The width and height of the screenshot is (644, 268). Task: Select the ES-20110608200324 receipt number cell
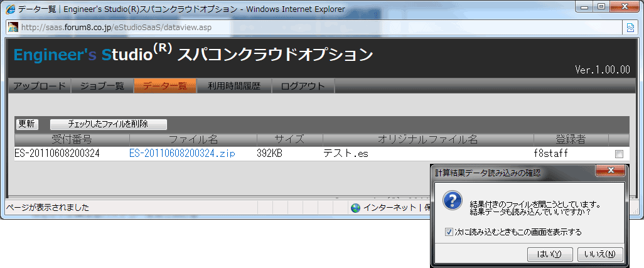coord(57,154)
